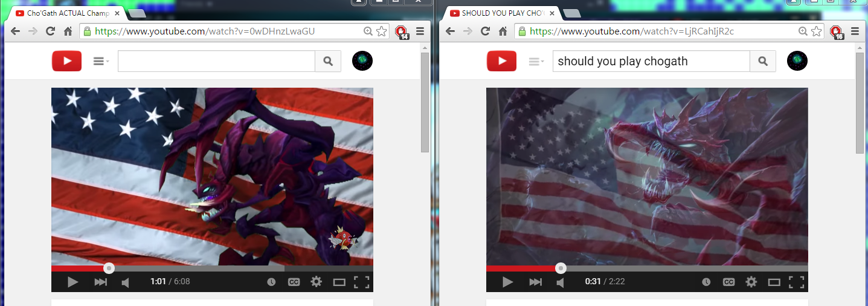Open Chrome menu in left window
The image size is (868, 306).
pos(420,31)
